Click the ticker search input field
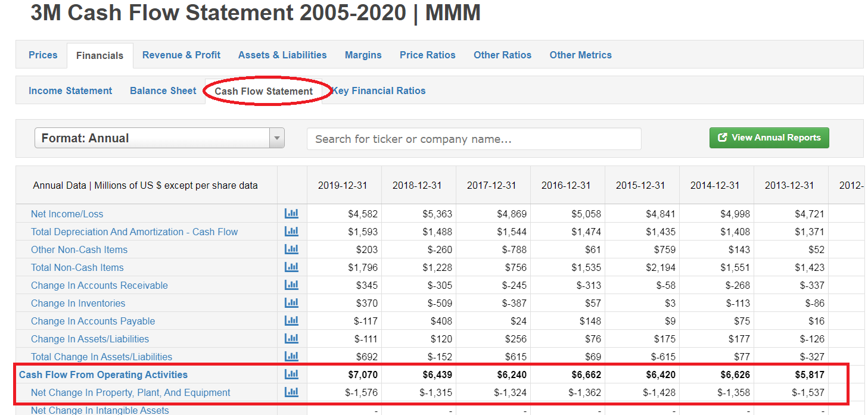868x415 pixels. coord(474,139)
